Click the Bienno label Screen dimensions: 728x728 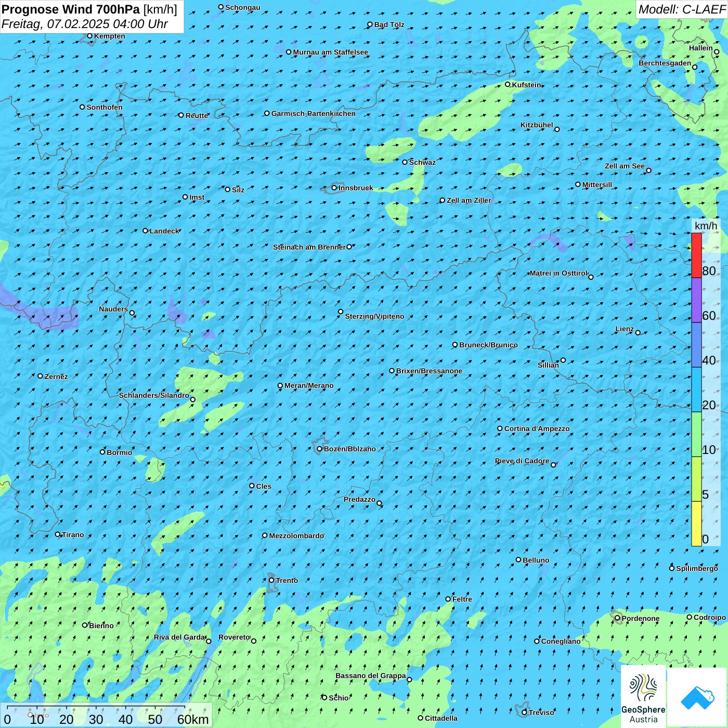[101, 626]
